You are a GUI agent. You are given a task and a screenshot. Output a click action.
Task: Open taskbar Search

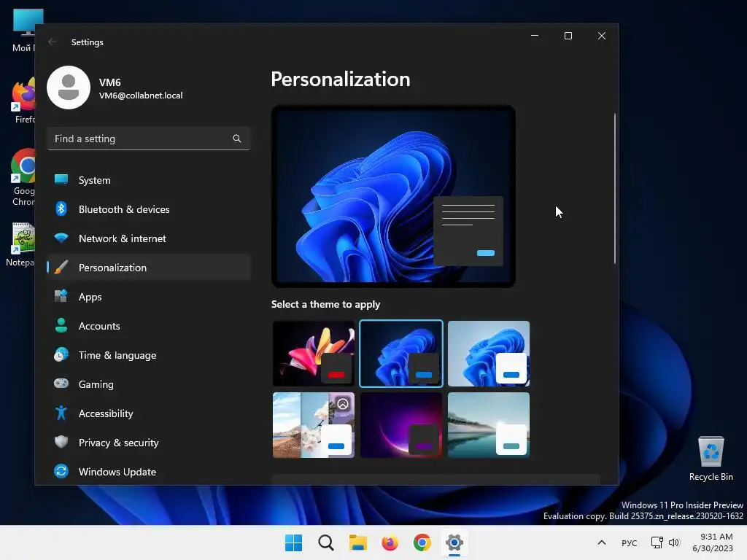(326, 542)
